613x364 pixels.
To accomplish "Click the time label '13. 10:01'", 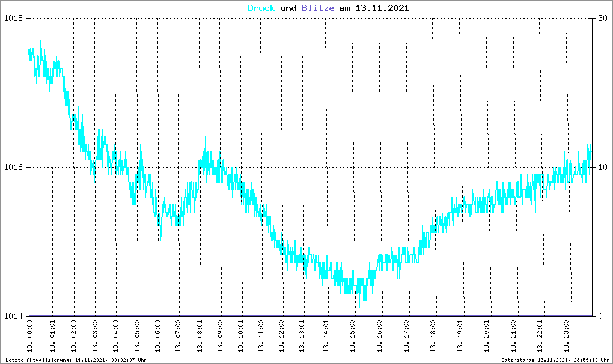I will click(241, 336).
